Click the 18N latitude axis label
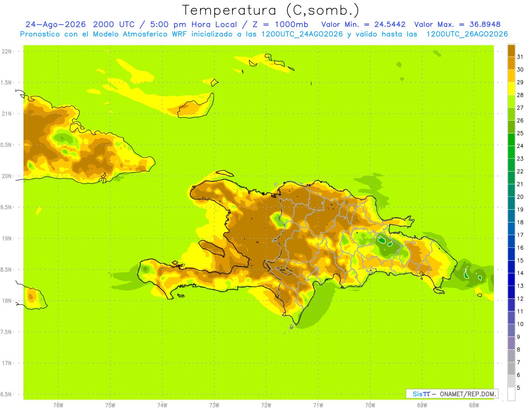 (7, 301)
